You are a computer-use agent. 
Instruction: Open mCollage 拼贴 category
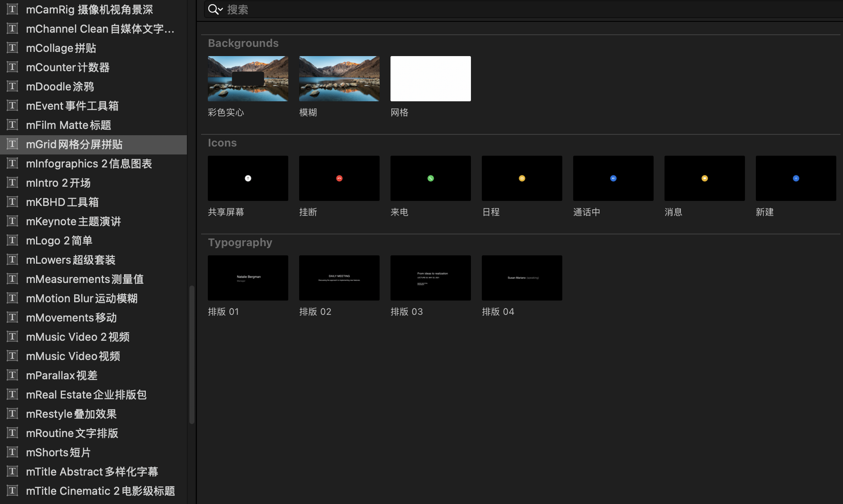pos(93,48)
